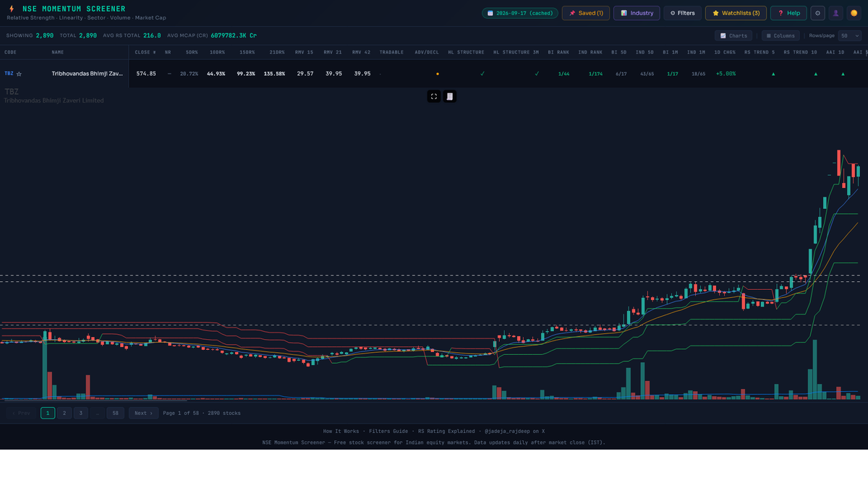This screenshot has height=488, width=868.
Task: Click the document icon beside fullscreen
Action: coord(449,96)
